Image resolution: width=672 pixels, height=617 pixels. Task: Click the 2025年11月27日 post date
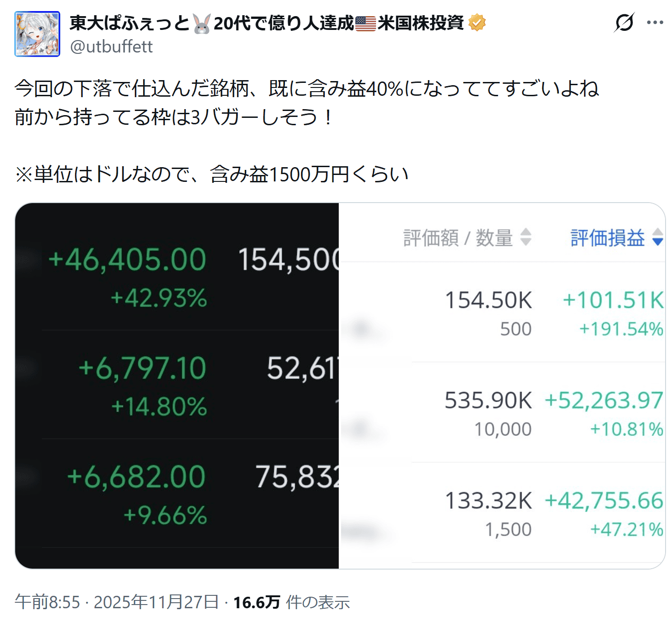(156, 602)
